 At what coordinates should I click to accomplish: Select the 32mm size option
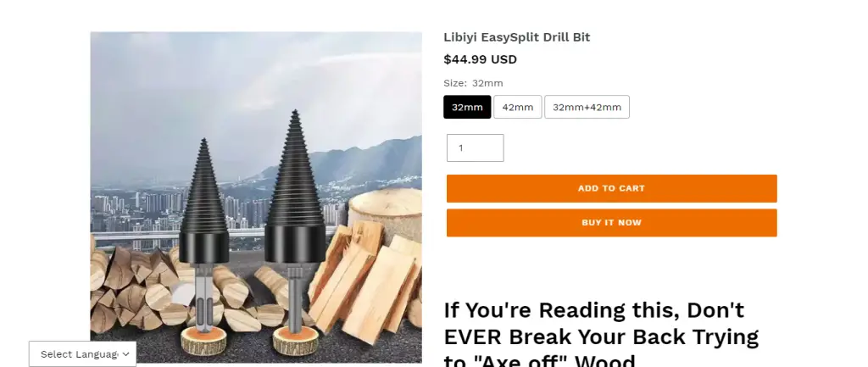pyautogui.click(x=467, y=107)
